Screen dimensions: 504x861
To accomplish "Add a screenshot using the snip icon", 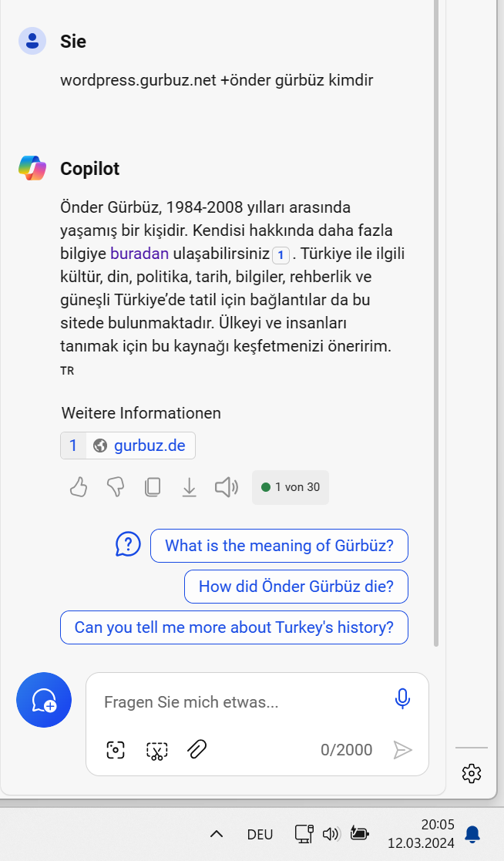I will (x=156, y=750).
